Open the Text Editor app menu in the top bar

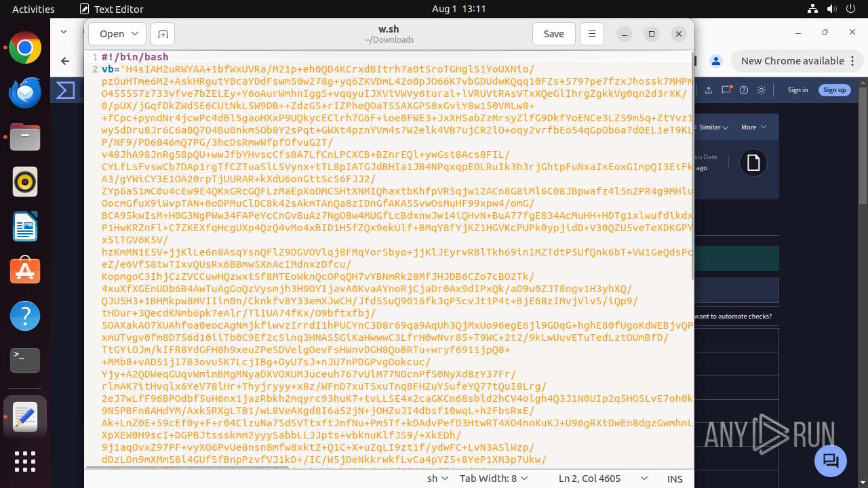tap(112, 9)
